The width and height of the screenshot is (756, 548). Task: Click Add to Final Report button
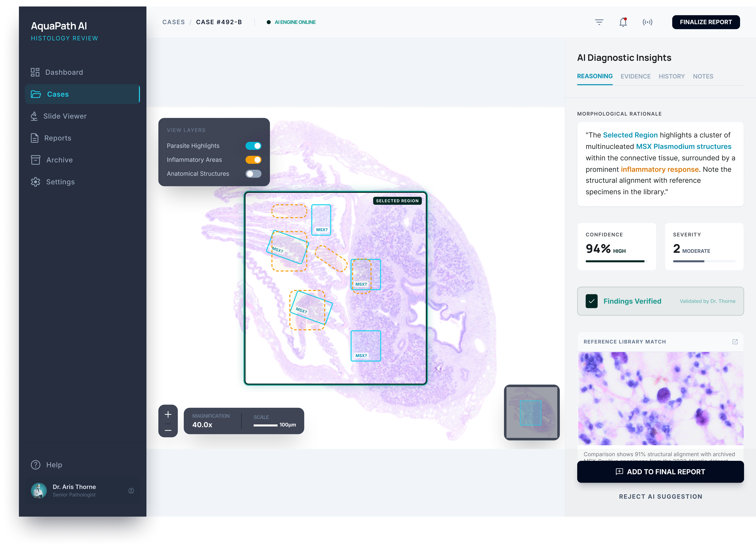[x=660, y=472]
